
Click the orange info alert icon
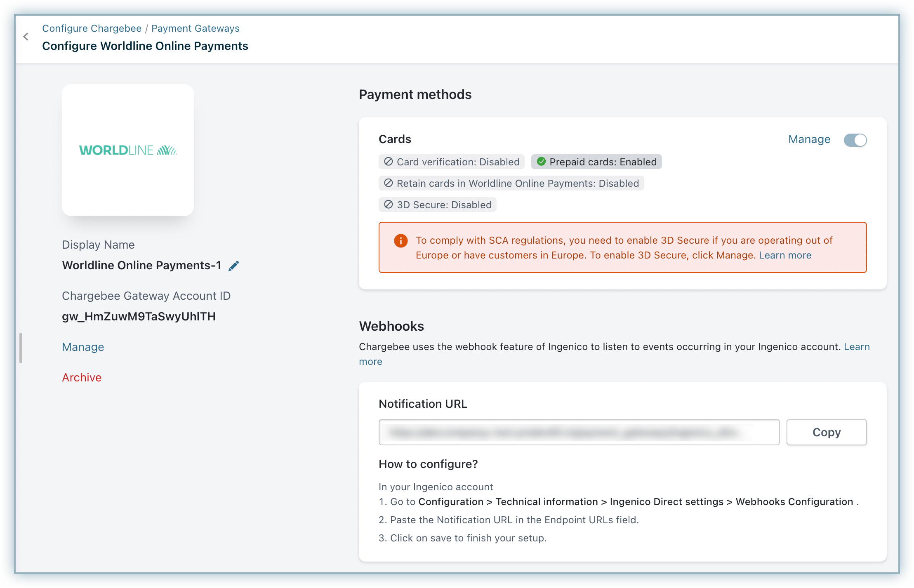click(400, 240)
